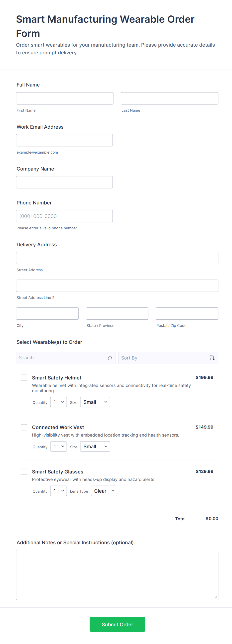This screenshot has width=232, height=644.
Task: Choose Lens Type dropdown for Smart Glasses
Action: (104, 491)
